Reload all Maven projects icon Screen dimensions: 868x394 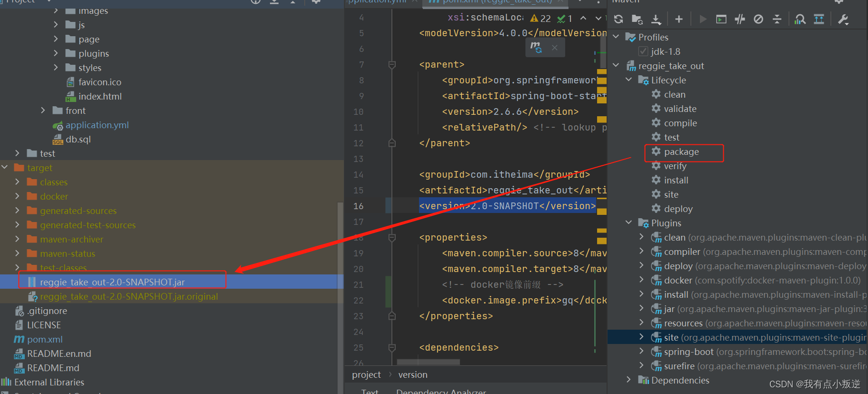(x=619, y=19)
